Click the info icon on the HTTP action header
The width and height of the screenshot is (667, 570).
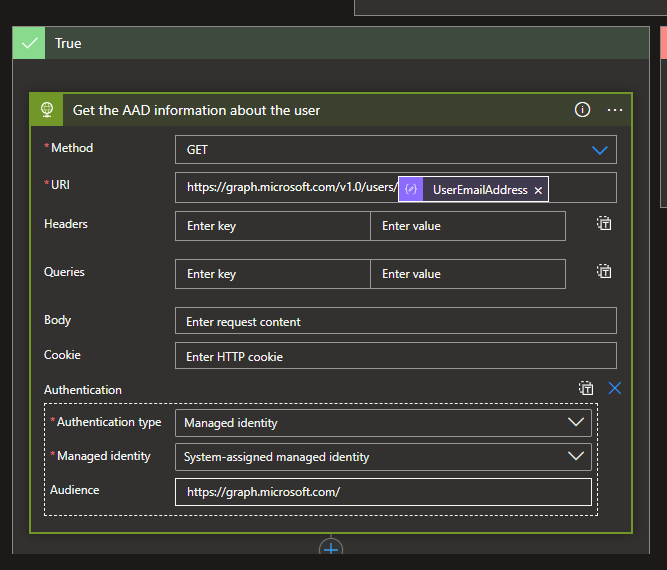[582, 110]
